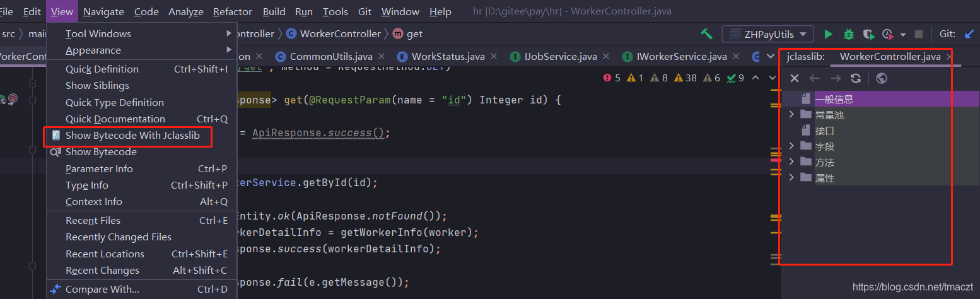Expand the 方法 tree node
Viewport: 980px width, 299px height.
(792, 162)
